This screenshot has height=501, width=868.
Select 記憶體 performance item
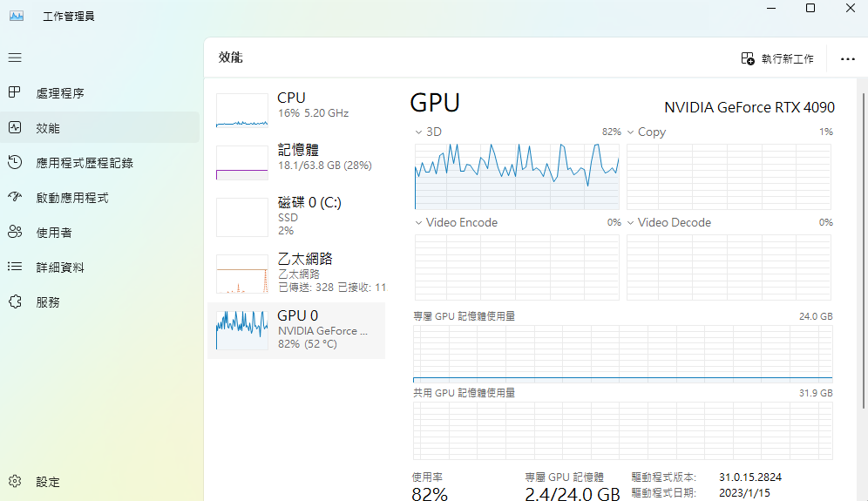(x=296, y=163)
